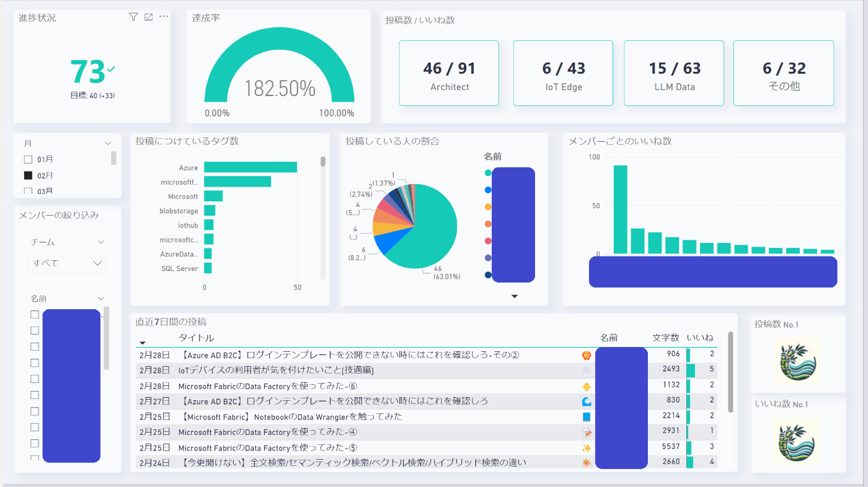The image size is (868, 487).
Task: Click the 2493 文字数 value
Action: pyautogui.click(x=671, y=370)
